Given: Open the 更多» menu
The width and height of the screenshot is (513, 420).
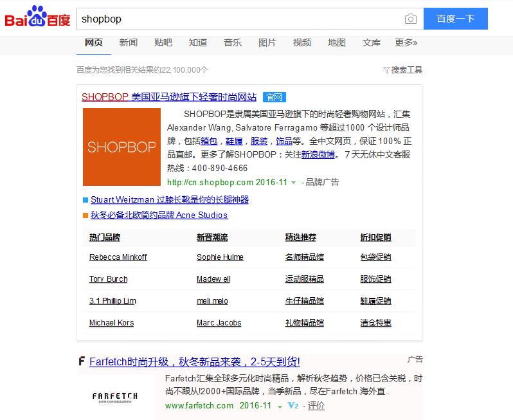Looking at the screenshot, I should click(406, 42).
